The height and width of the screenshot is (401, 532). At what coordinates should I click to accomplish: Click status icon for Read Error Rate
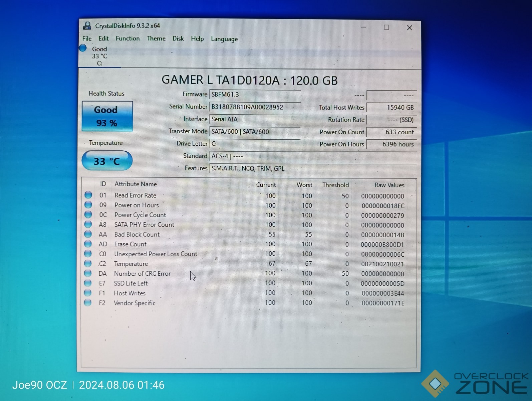coord(88,195)
